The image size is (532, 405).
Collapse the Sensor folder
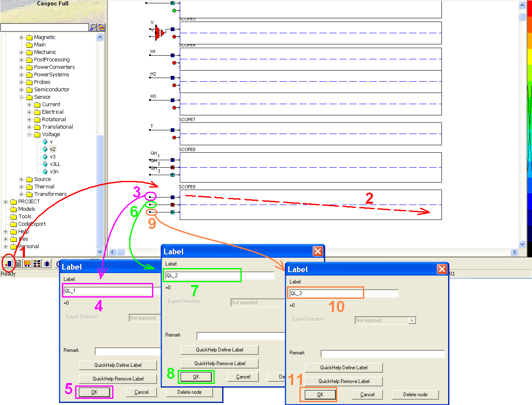click(22, 97)
